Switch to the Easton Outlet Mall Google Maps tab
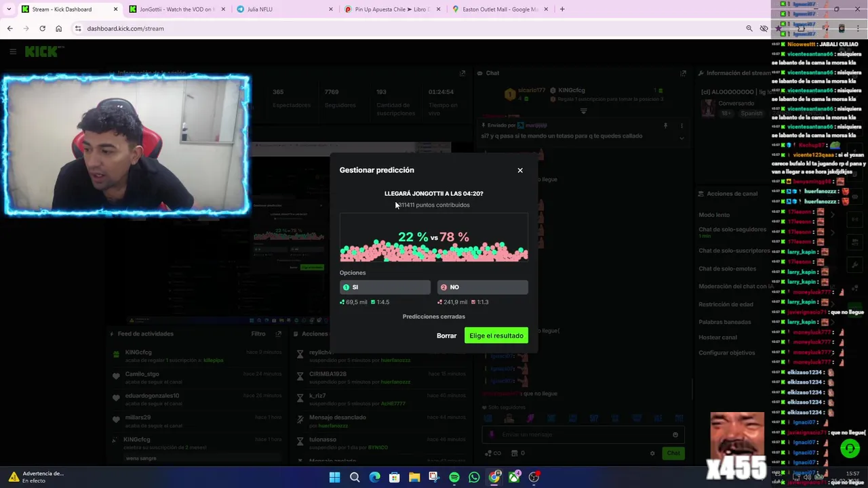The image size is (868, 488). [500, 9]
